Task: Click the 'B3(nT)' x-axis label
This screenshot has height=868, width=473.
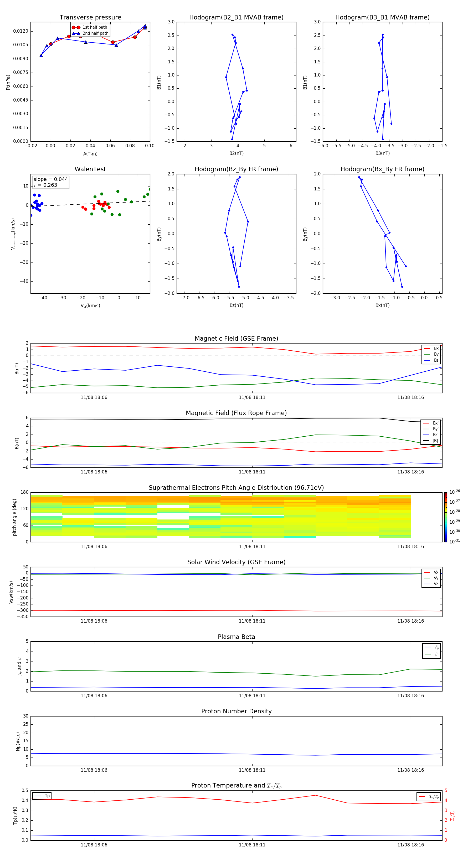Action: click(382, 153)
